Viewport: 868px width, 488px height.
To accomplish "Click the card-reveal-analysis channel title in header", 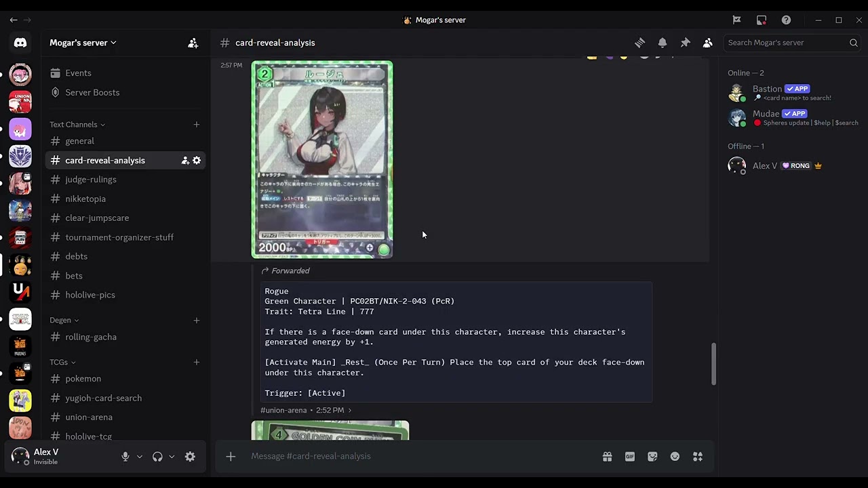I will click(275, 43).
